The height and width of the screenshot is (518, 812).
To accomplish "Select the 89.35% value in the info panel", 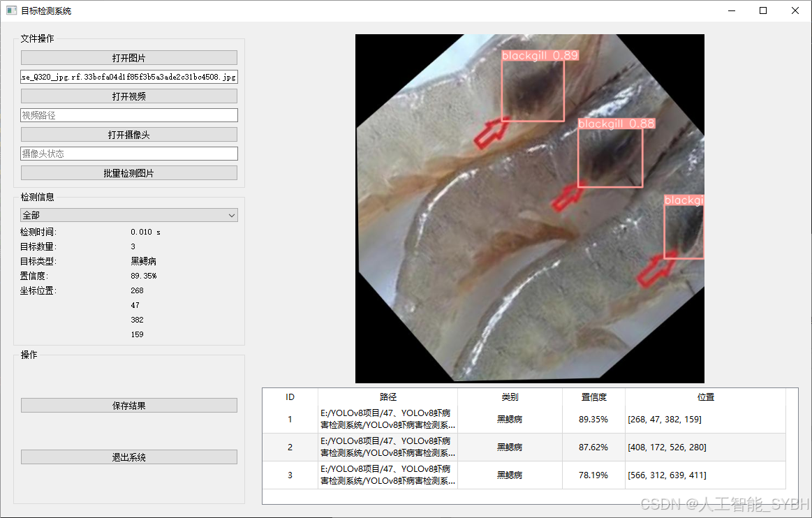I will tap(143, 276).
